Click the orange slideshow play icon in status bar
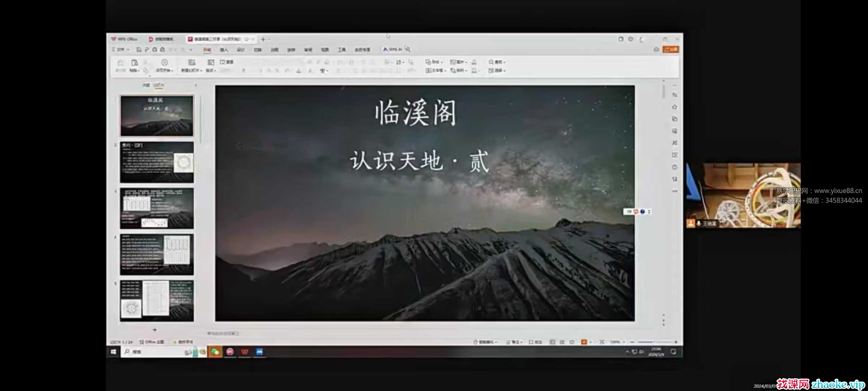Image resolution: width=868 pixels, height=391 pixels. (584, 342)
